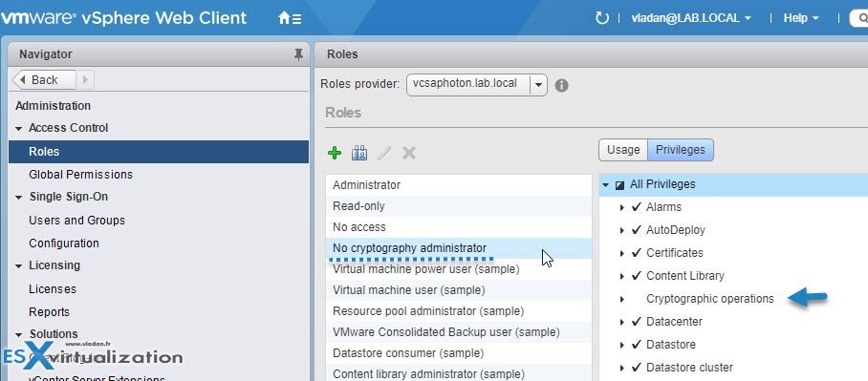Select VMware Consolidated Backup user role
The width and height of the screenshot is (868, 381).
click(x=459, y=331)
